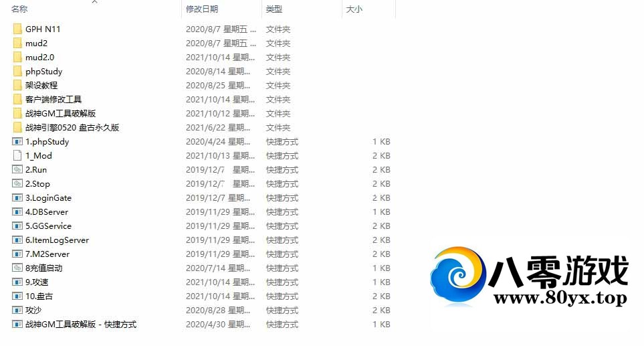Click the 3.LoginGate shortcut icon

17,197
